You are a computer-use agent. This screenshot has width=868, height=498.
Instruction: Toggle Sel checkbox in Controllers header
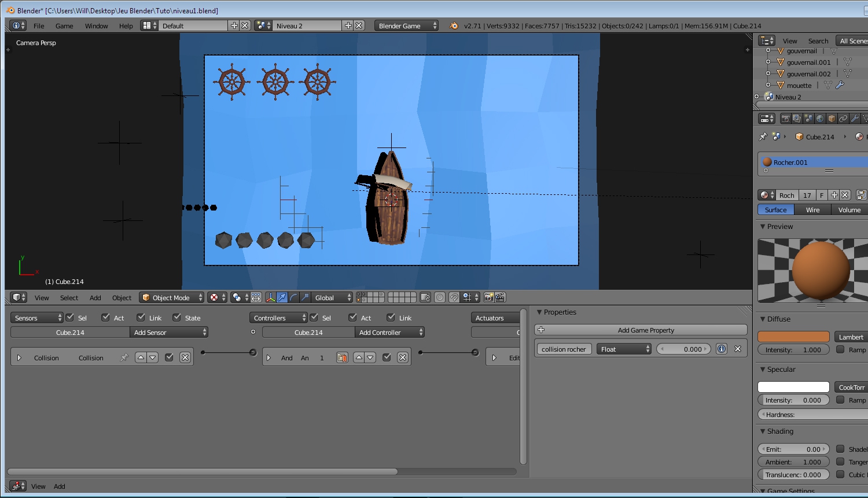[314, 317]
